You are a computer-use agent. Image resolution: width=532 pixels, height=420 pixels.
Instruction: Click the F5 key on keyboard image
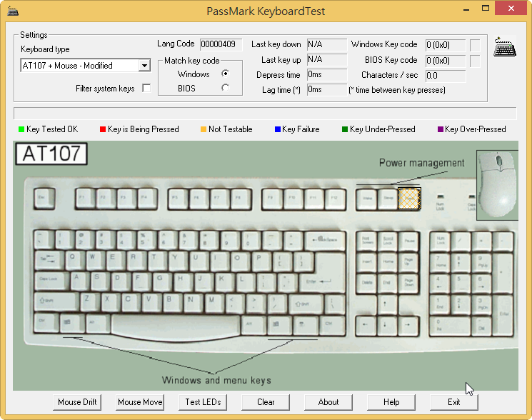pos(178,198)
